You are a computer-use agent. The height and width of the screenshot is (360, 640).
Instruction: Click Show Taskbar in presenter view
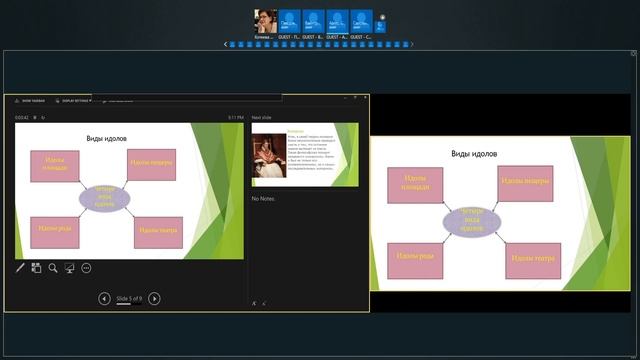click(30, 100)
